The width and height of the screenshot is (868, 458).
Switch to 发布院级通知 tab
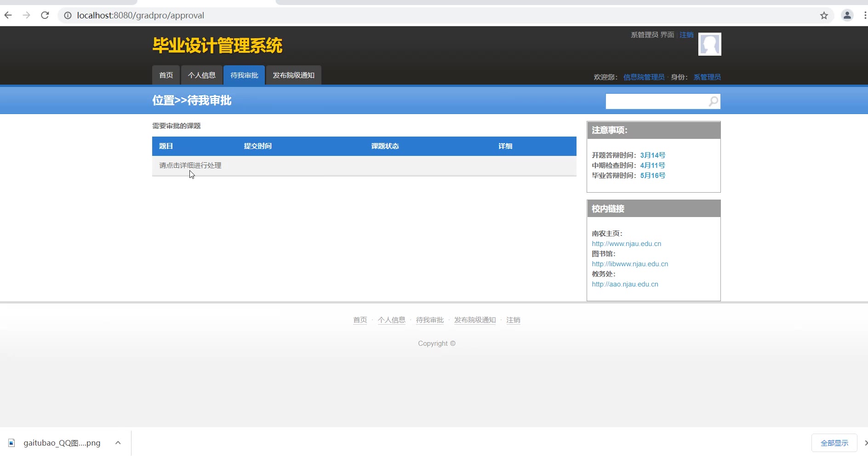pos(293,75)
